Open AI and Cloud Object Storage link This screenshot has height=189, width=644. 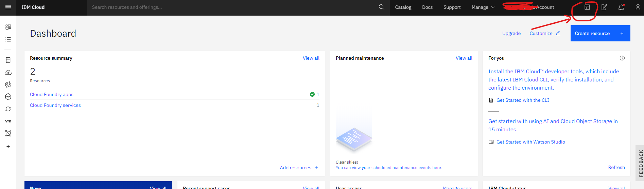click(x=553, y=125)
